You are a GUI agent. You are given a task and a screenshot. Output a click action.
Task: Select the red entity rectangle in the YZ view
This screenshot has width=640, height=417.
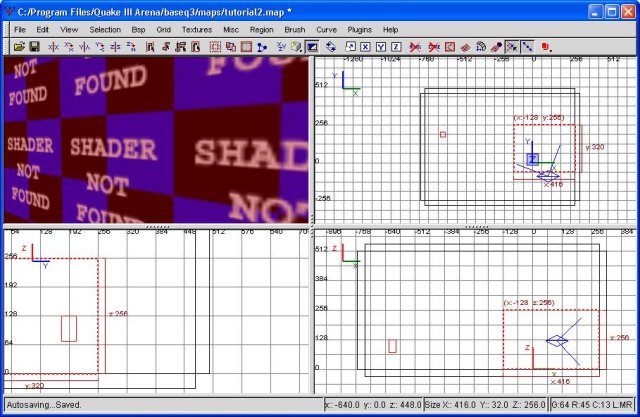(69, 328)
